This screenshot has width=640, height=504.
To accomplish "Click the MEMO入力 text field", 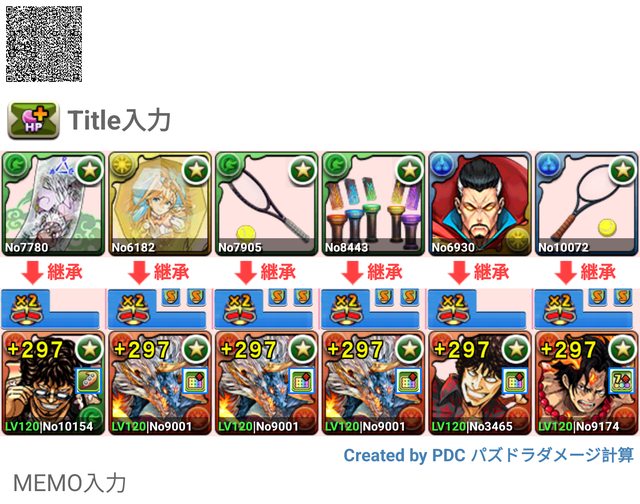I will 69,483.
